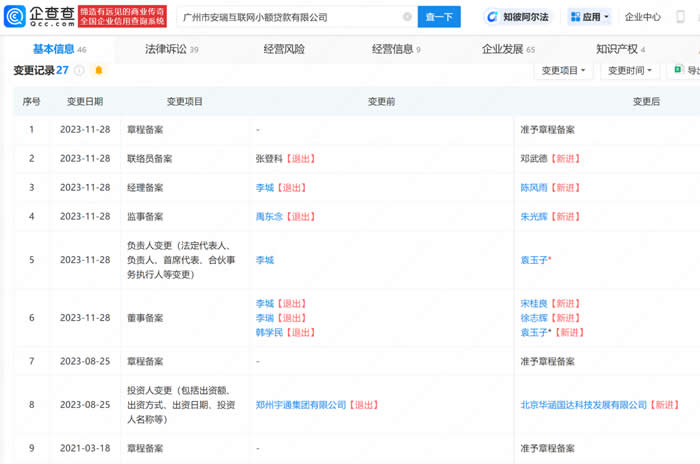The image size is (700, 464).
Task: Open 知彼阿尔法 tool
Action: (518, 17)
